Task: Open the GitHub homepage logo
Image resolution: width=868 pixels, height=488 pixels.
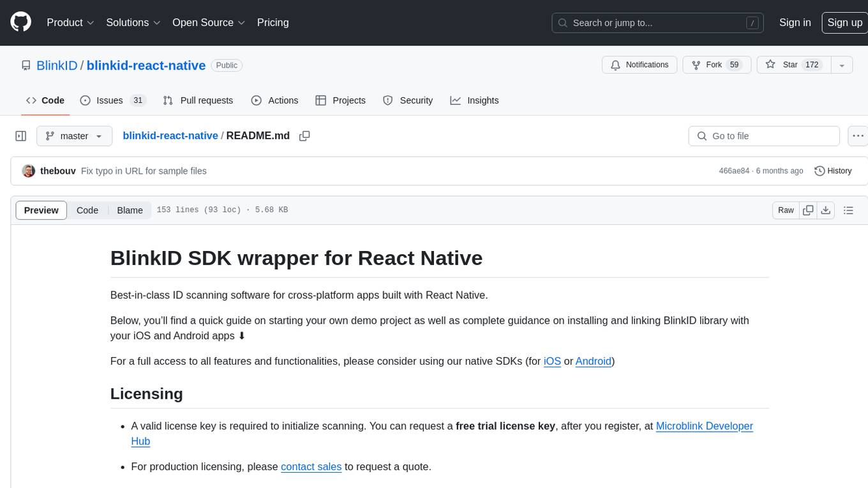Action: click(20, 22)
